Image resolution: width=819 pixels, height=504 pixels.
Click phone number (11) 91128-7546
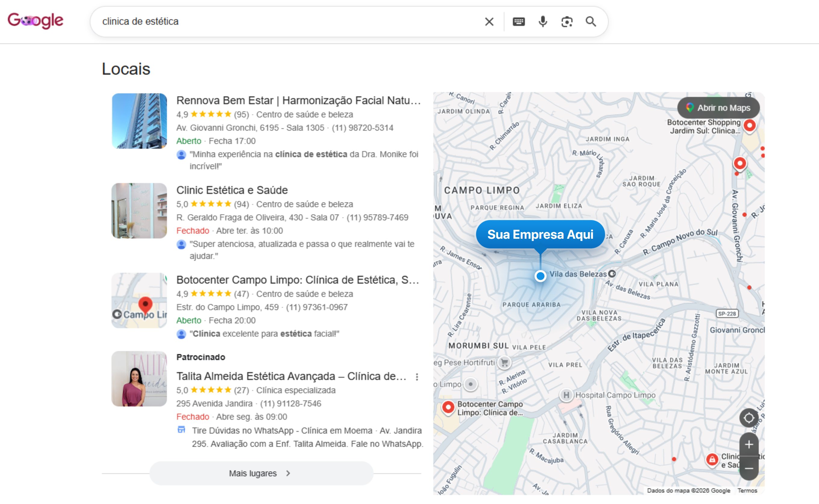point(290,403)
